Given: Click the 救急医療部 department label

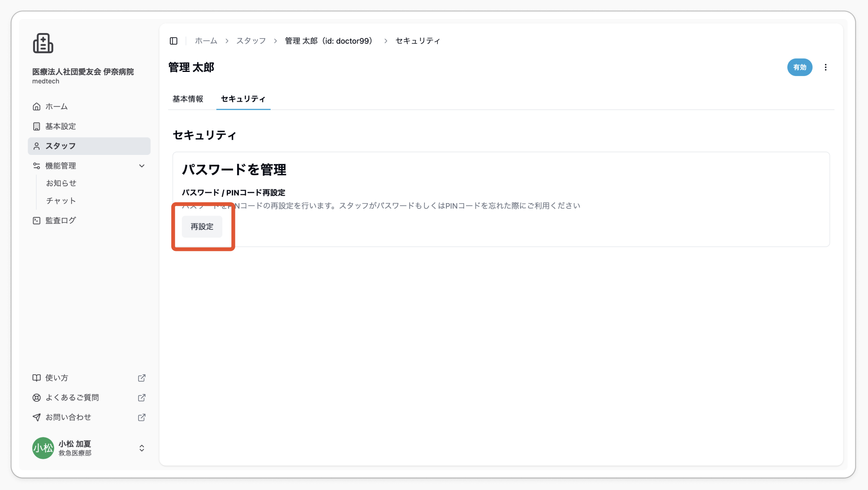Looking at the screenshot, I should pyautogui.click(x=75, y=453).
